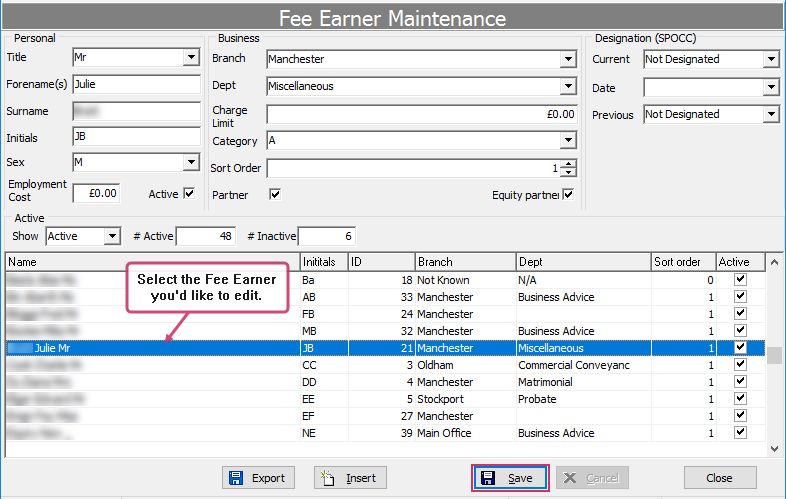Open the Current designation dropdown
Viewport: 786px width, 499px height.
(x=771, y=59)
